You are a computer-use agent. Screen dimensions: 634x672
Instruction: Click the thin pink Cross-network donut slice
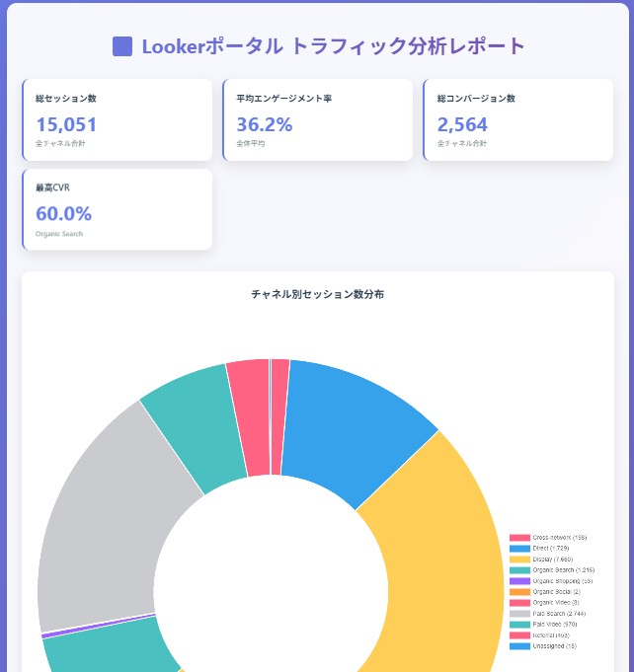tap(278, 416)
